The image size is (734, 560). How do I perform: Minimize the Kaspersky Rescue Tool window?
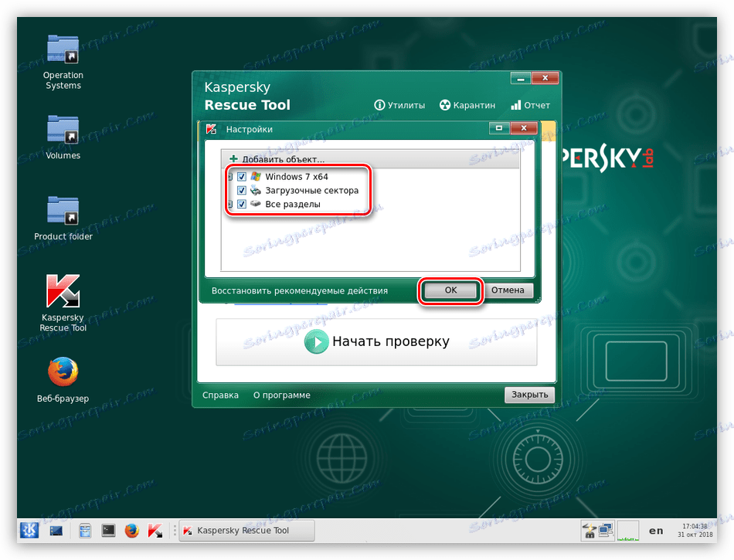point(521,78)
